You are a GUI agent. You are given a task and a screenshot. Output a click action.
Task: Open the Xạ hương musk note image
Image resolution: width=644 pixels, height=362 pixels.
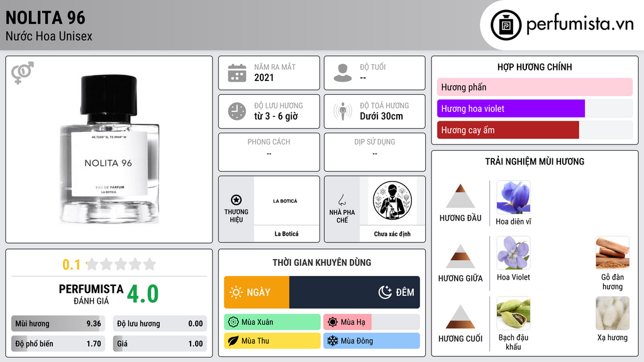click(613, 313)
